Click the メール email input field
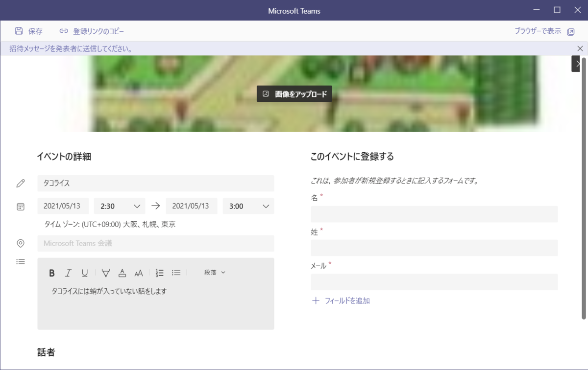Screen dimensions: 588x370 point(434,282)
